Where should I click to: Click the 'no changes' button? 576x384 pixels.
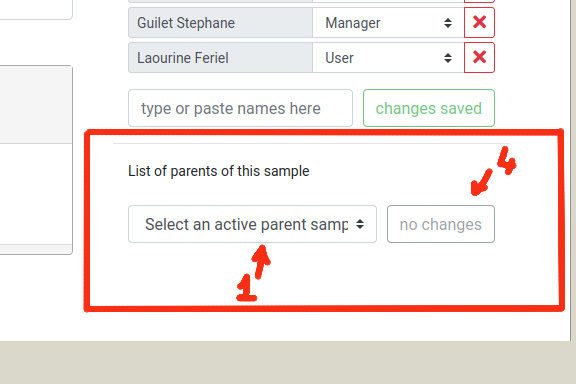point(441,224)
